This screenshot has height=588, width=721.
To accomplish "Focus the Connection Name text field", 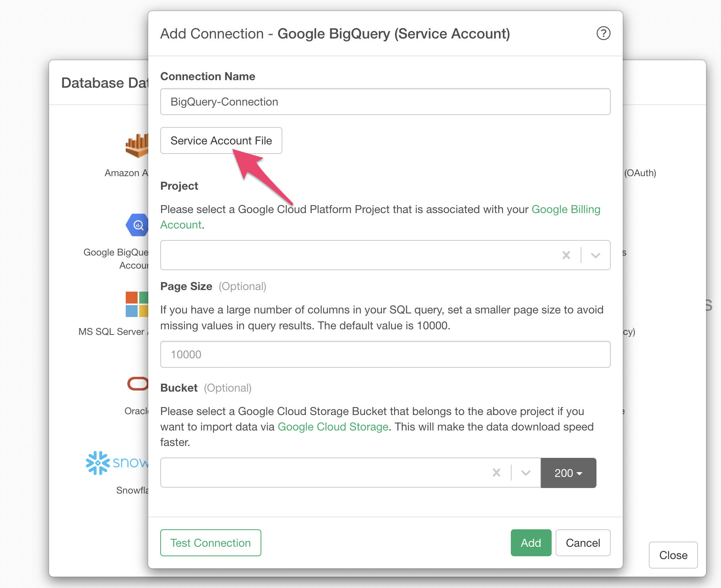I will [385, 102].
